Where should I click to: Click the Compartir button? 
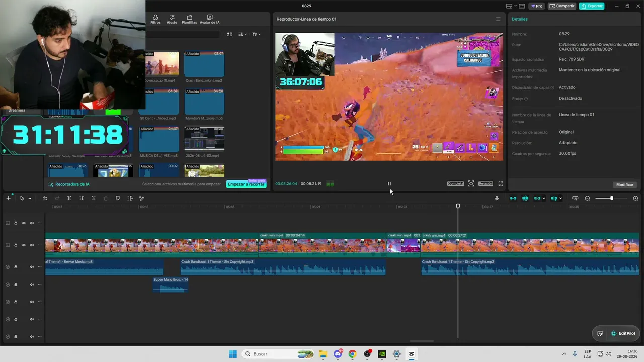(x=562, y=6)
